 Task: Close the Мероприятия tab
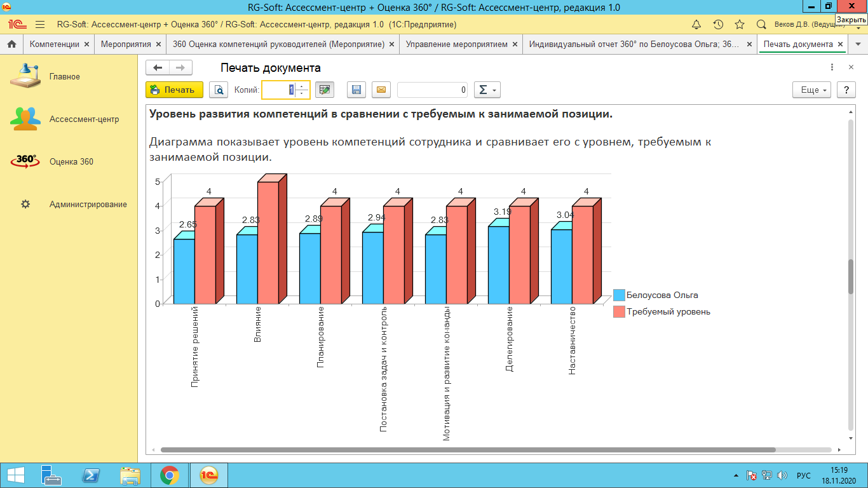(158, 44)
